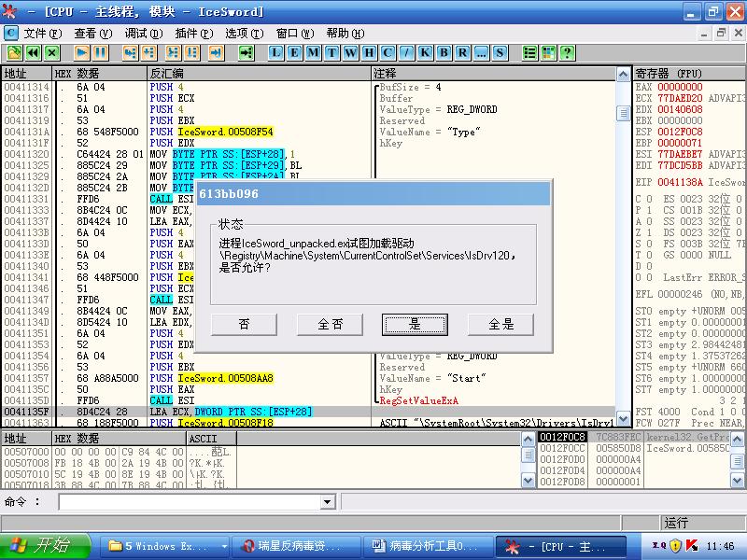Click the dump pane scroll down arrow
The height and width of the screenshot is (560, 747).
(x=528, y=481)
